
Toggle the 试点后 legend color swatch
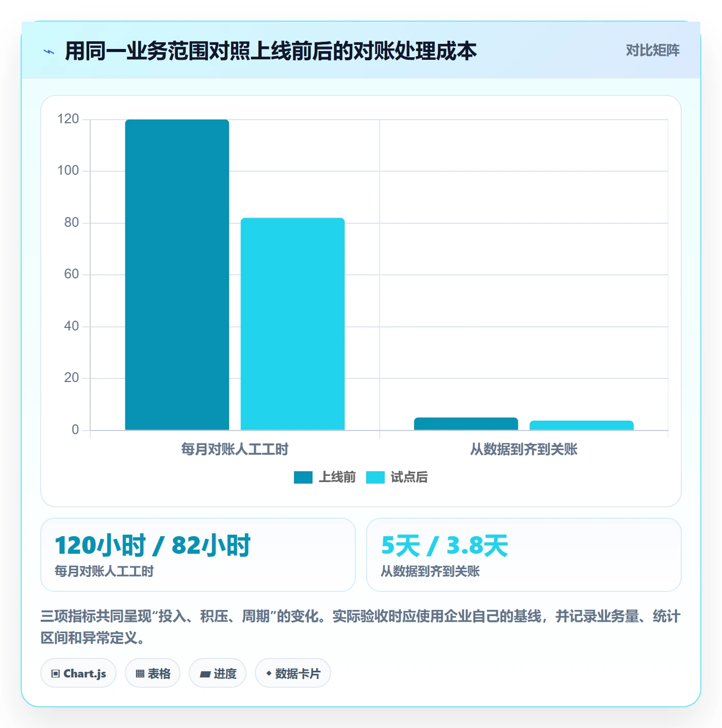pos(375,477)
